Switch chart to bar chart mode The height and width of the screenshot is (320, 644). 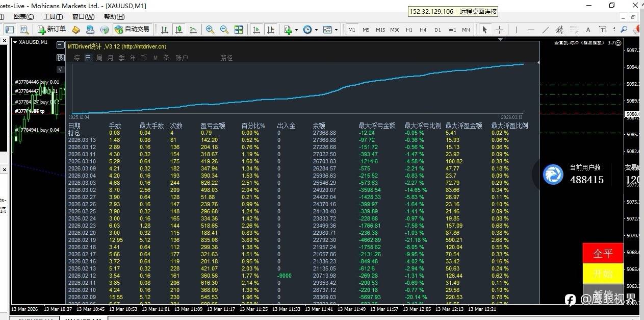tap(165, 30)
